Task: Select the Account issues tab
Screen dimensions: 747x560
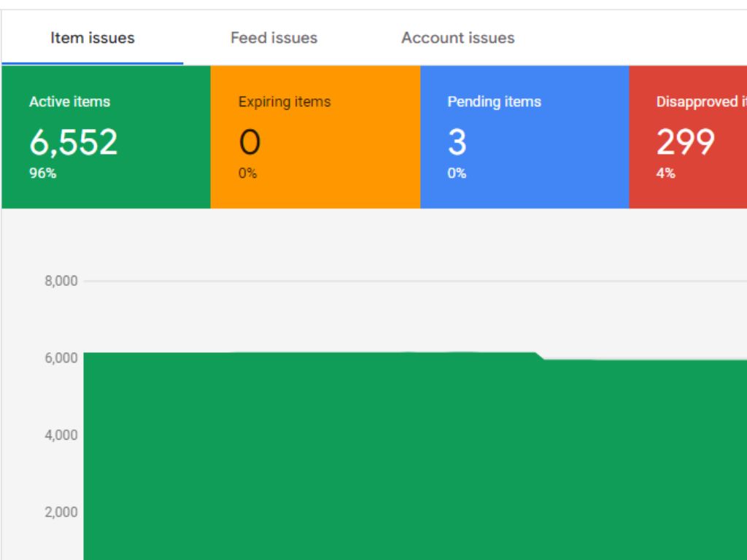Action: pyautogui.click(x=457, y=38)
